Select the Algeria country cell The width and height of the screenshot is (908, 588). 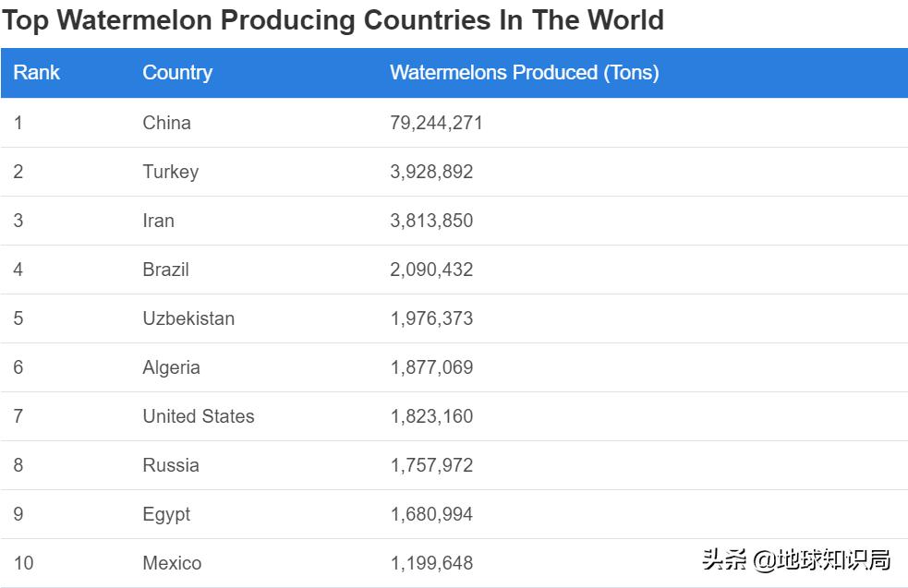pos(171,367)
